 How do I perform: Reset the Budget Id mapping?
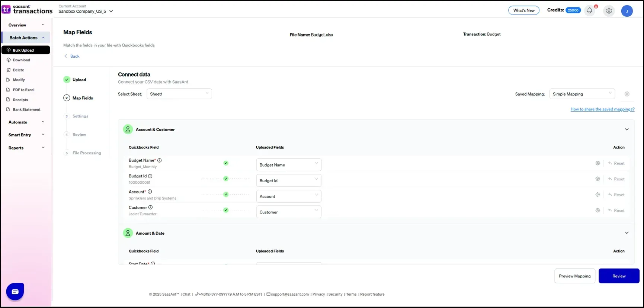616,179
